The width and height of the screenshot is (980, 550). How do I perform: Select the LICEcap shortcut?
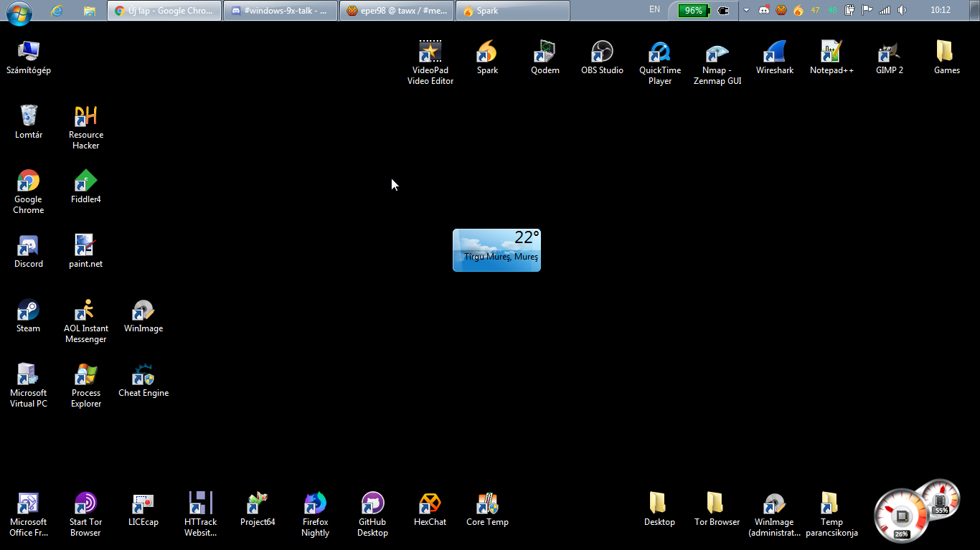click(x=143, y=509)
